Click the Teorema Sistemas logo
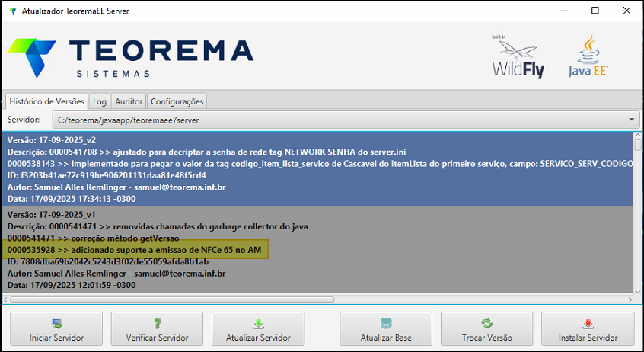 [x=129, y=58]
